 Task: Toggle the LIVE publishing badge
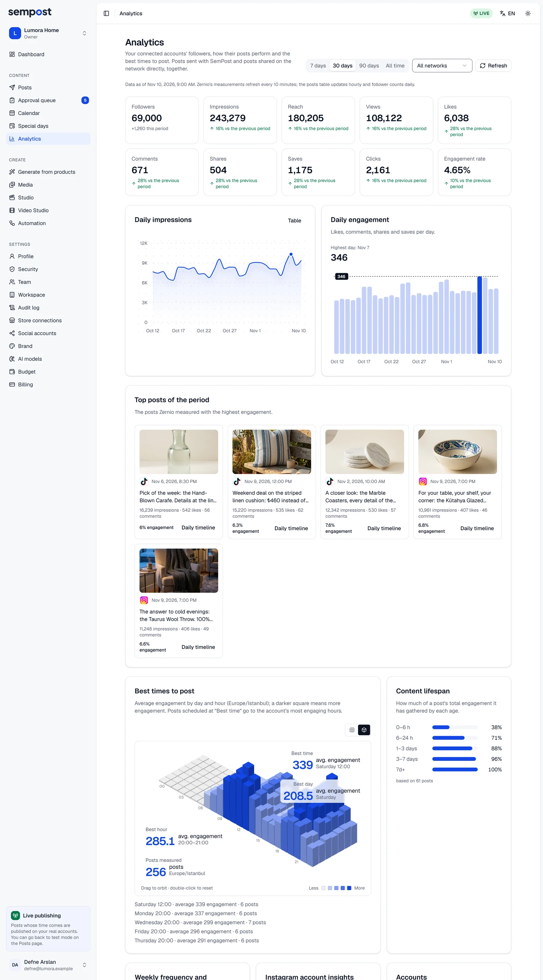481,13
